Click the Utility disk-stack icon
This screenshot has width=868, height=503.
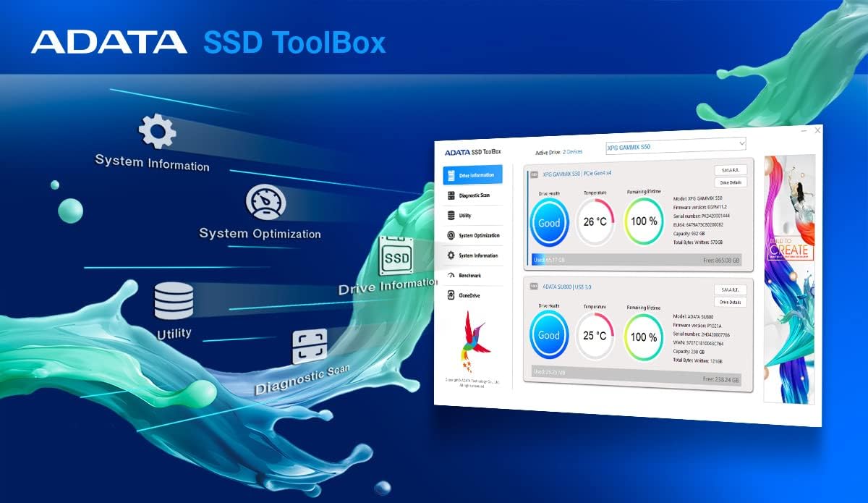coord(451,215)
